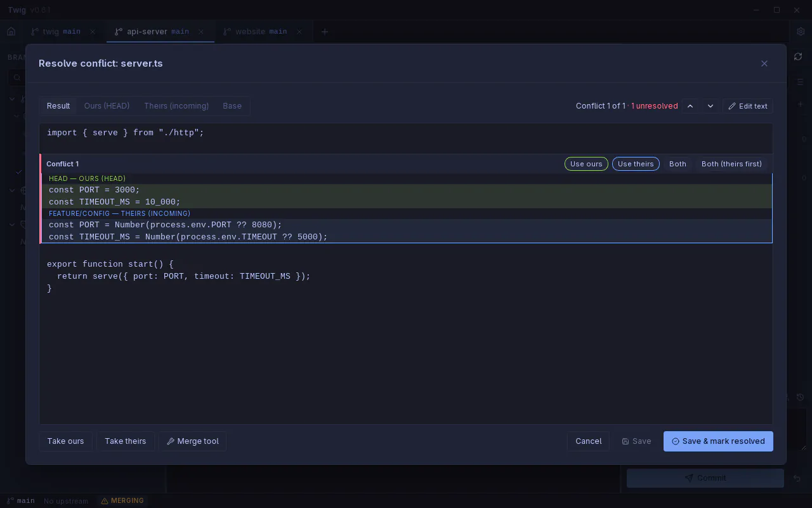Choose Use theirs for Conflict 1

[636, 164]
